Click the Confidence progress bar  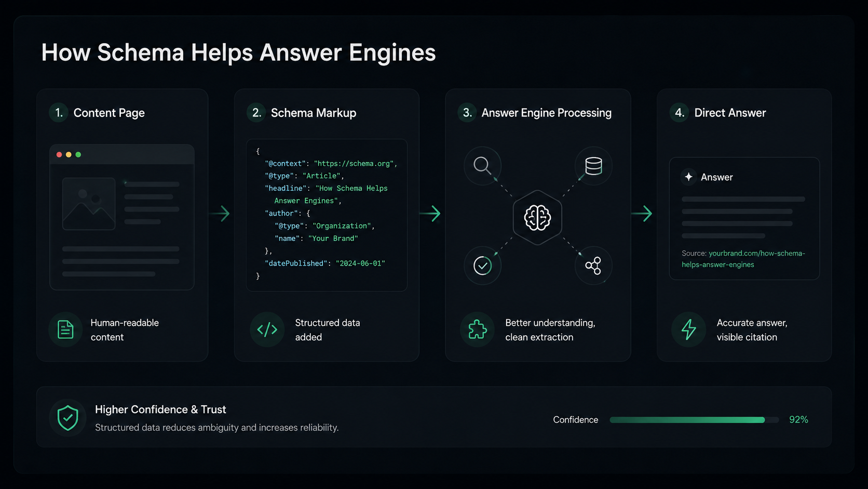click(x=694, y=420)
